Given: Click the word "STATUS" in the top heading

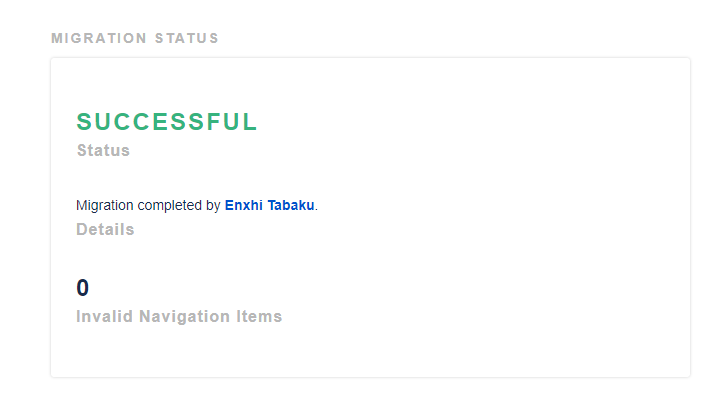Looking at the screenshot, I should coord(187,39).
